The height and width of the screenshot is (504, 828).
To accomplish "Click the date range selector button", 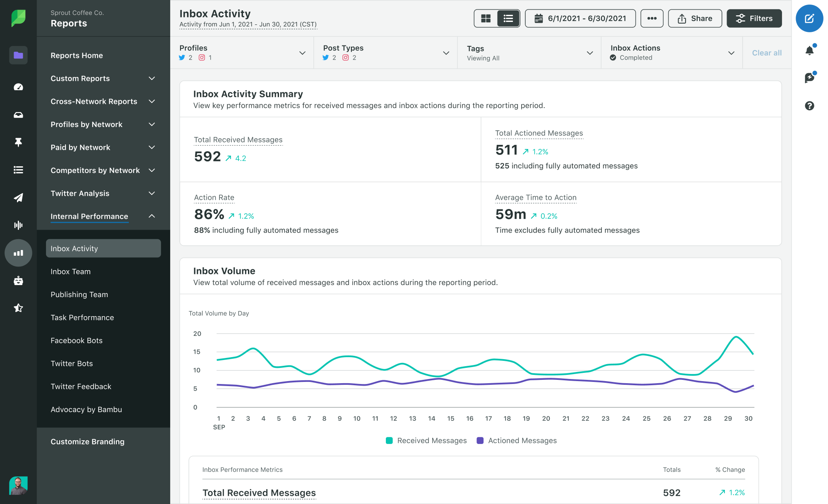I will 581,18.
